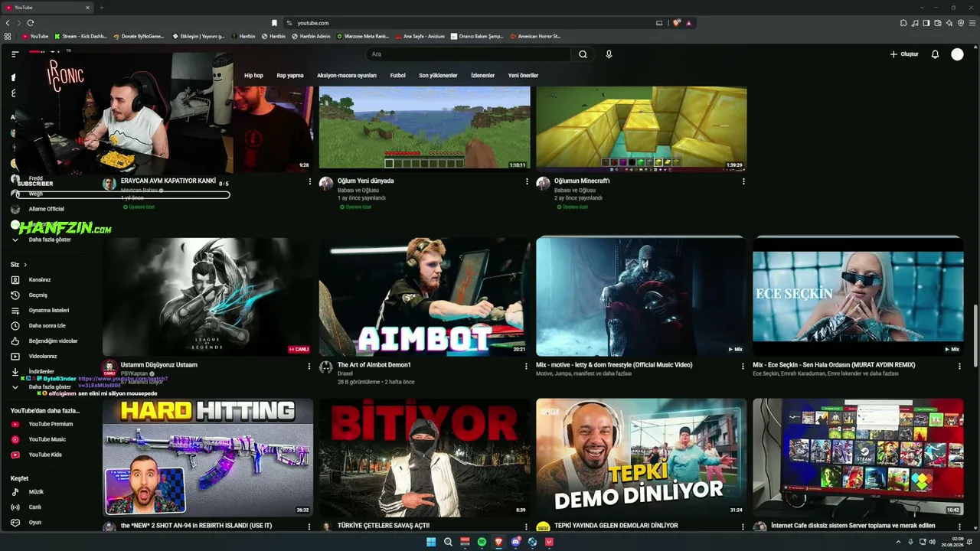Open the Babası ve Oğlusu channel avatar for Oğlum Yeni dünyada
Screen dimensions: 980x551
pos(326,184)
